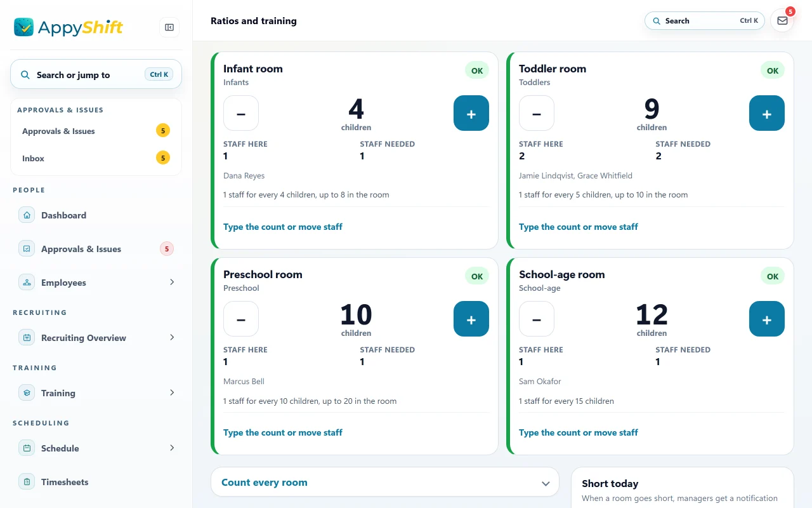Remove a child from Infant room
The image size is (812, 508).
coord(241,113)
